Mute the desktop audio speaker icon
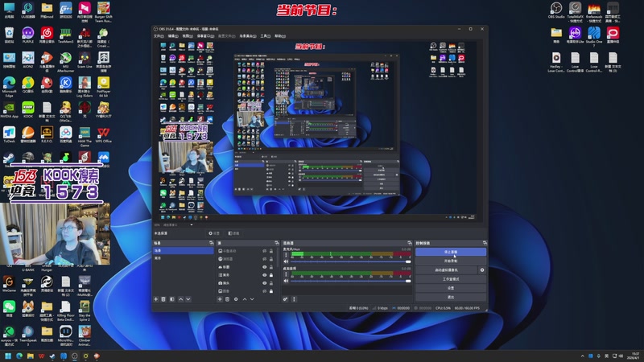 (x=287, y=281)
